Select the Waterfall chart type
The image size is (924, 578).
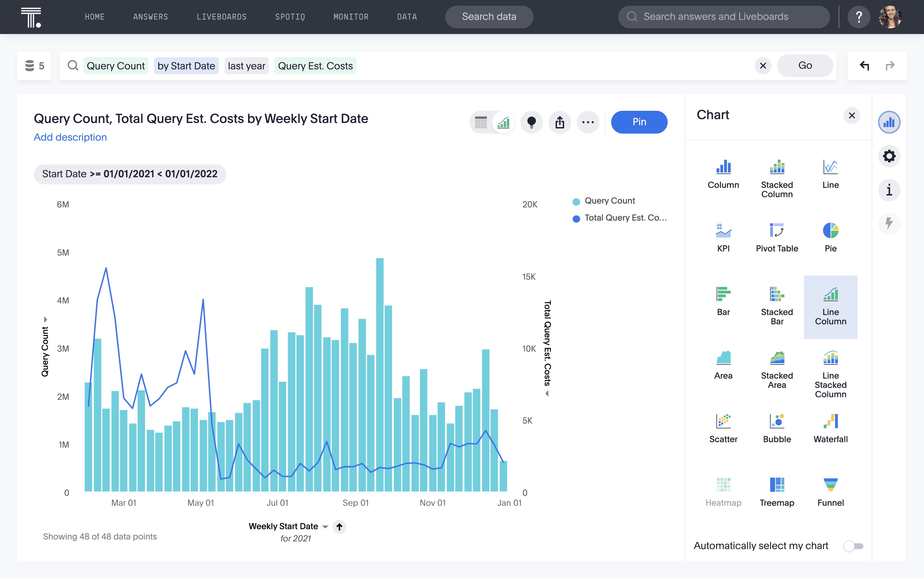[x=830, y=429]
